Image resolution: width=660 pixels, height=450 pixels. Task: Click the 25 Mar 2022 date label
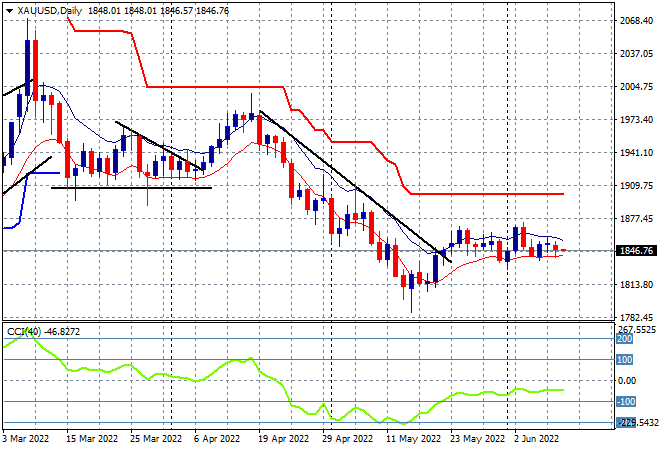(x=156, y=439)
